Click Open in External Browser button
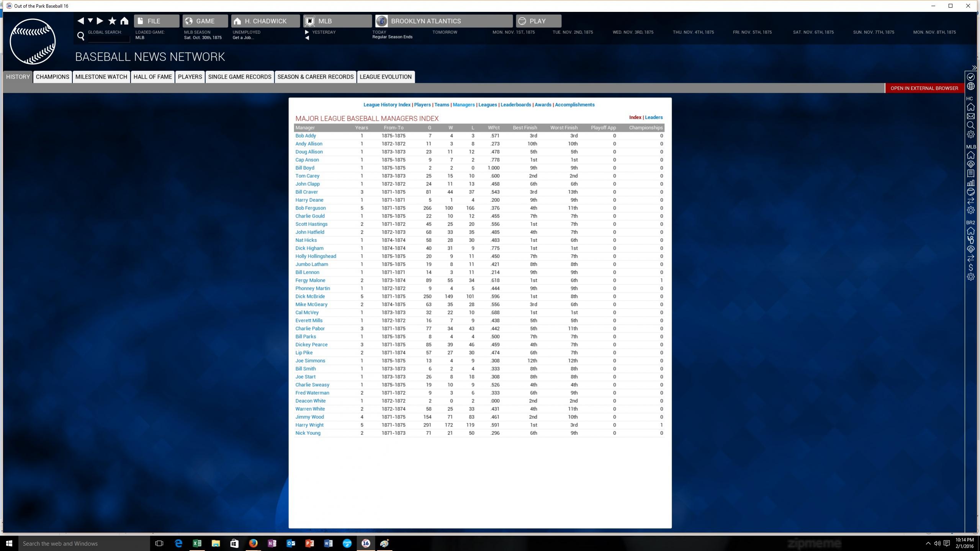This screenshot has width=980, height=551. (924, 88)
